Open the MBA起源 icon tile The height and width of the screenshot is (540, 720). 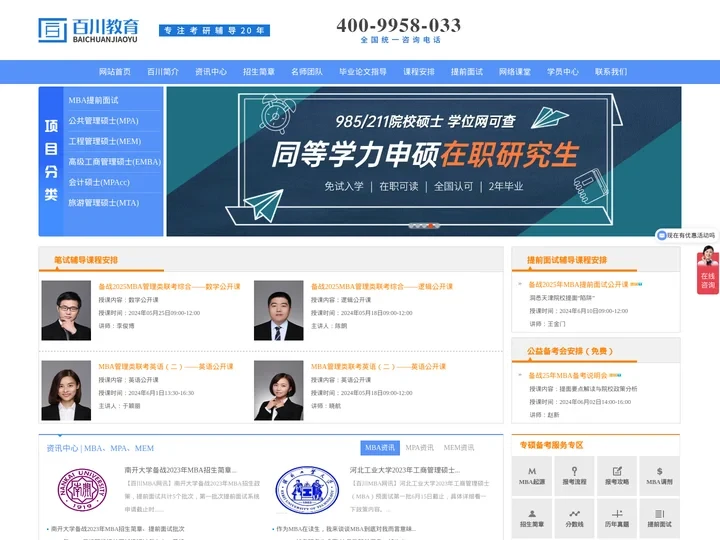coord(532,476)
